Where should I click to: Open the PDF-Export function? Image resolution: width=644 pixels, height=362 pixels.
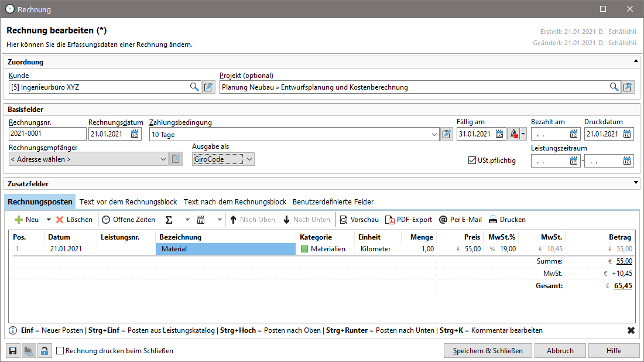pyautogui.click(x=408, y=220)
